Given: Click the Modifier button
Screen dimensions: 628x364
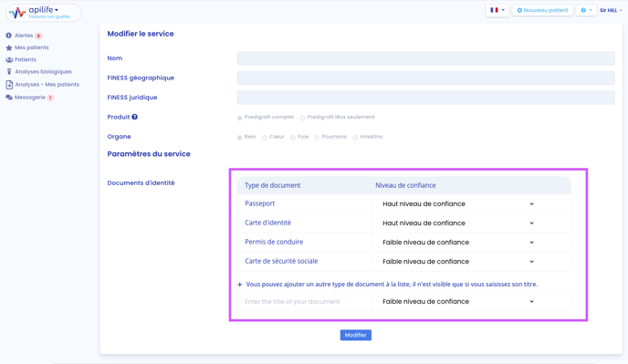Looking at the screenshot, I should coord(356,335).
